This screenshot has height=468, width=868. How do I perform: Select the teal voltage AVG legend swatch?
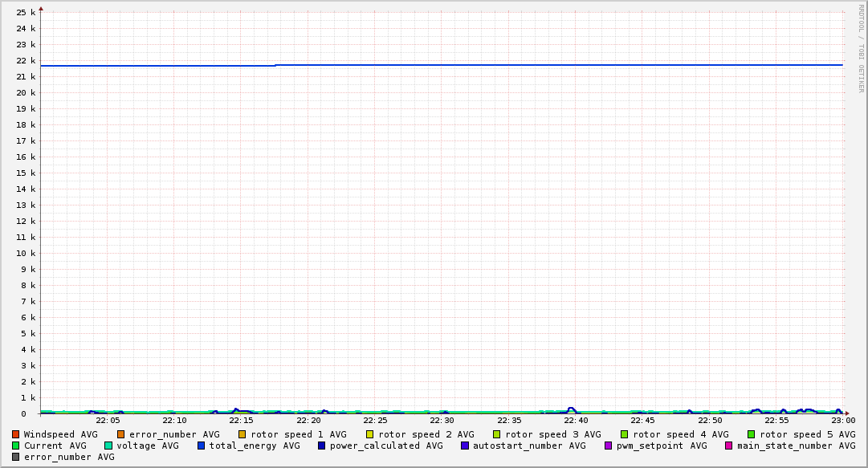point(108,446)
